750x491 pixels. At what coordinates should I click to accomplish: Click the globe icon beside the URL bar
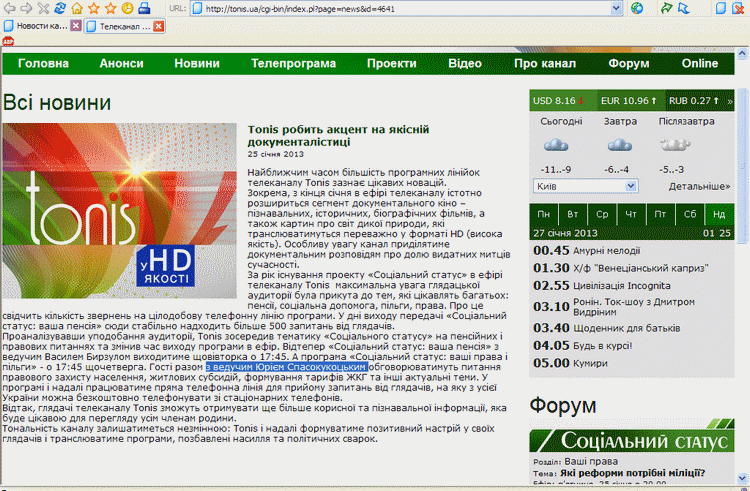637,8
